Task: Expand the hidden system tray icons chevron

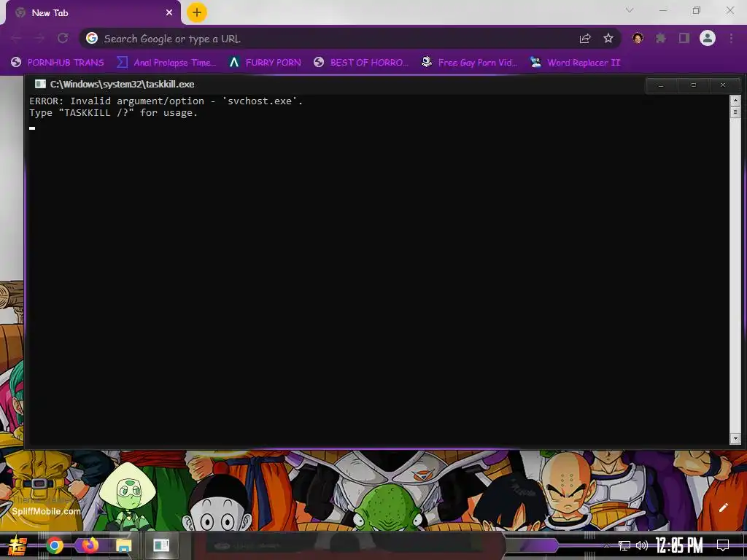Action: (x=606, y=545)
